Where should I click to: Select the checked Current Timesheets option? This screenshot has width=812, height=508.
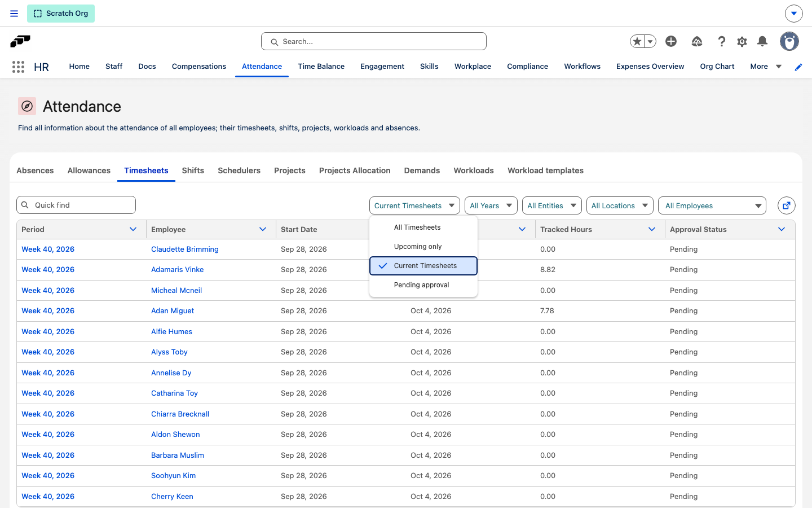point(423,266)
